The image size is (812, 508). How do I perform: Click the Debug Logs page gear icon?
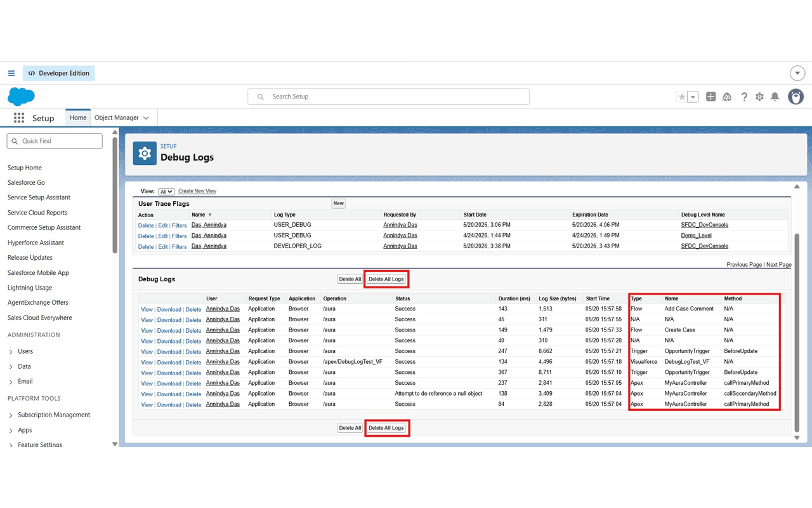click(145, 153)
